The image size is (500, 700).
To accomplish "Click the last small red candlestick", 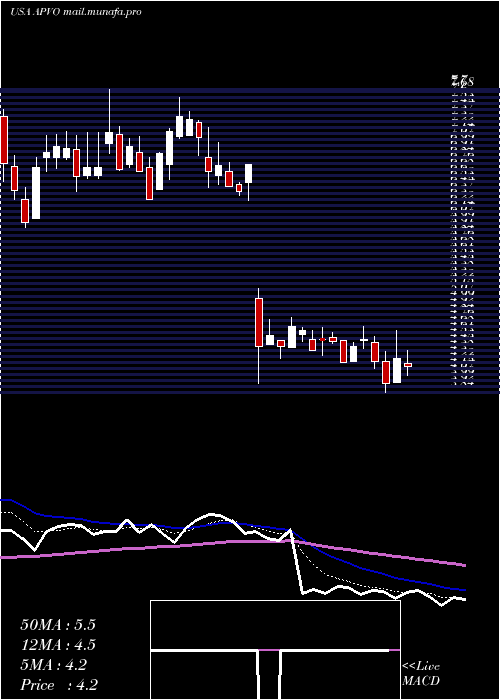I will tap(408, 365).
